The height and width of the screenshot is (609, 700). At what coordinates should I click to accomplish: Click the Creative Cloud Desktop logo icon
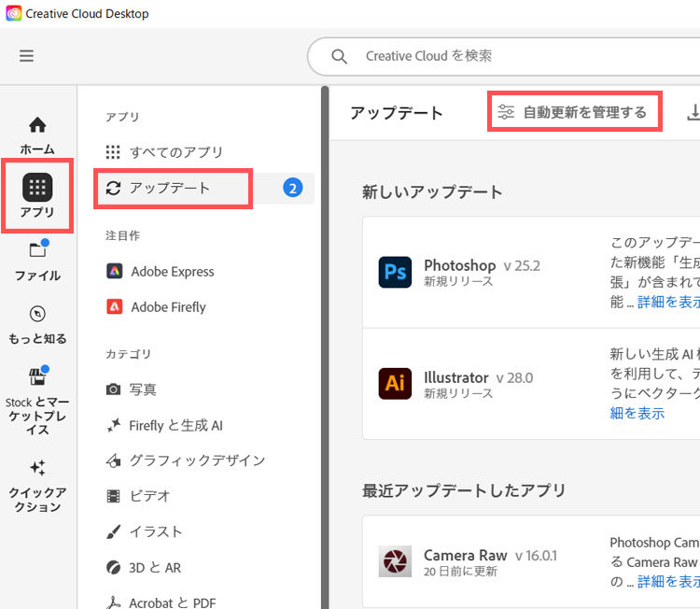(x=14, y=13)
